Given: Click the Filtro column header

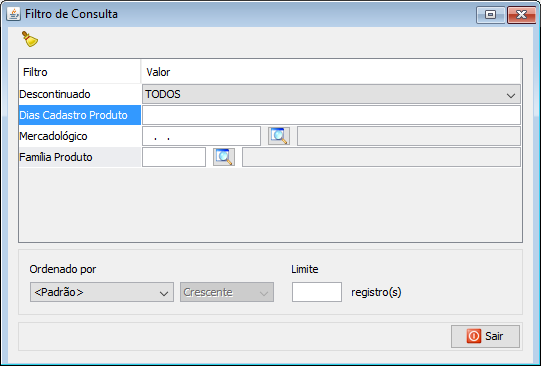Looking at the screenshot, I should 80,72.
